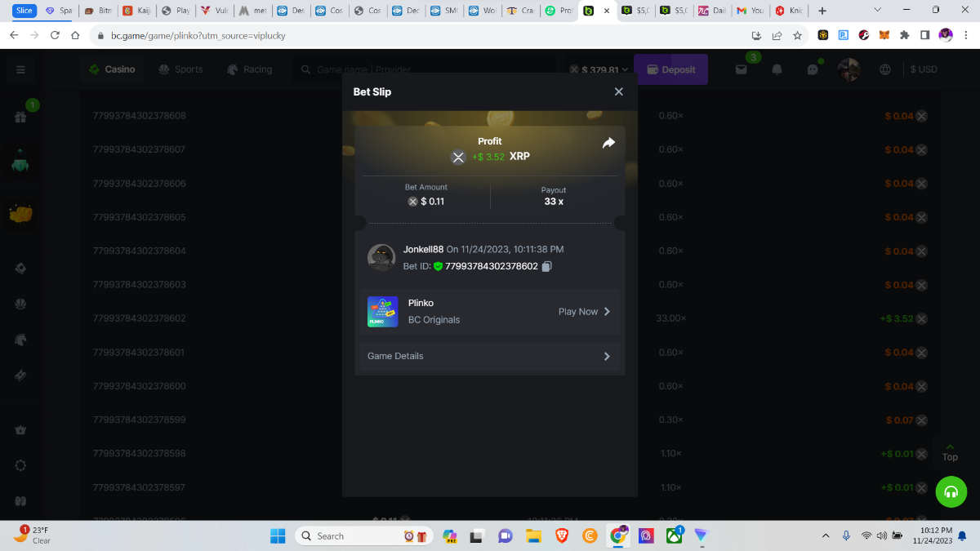
Task: Click Play Now for Plinko
Action: coord(584,312)
